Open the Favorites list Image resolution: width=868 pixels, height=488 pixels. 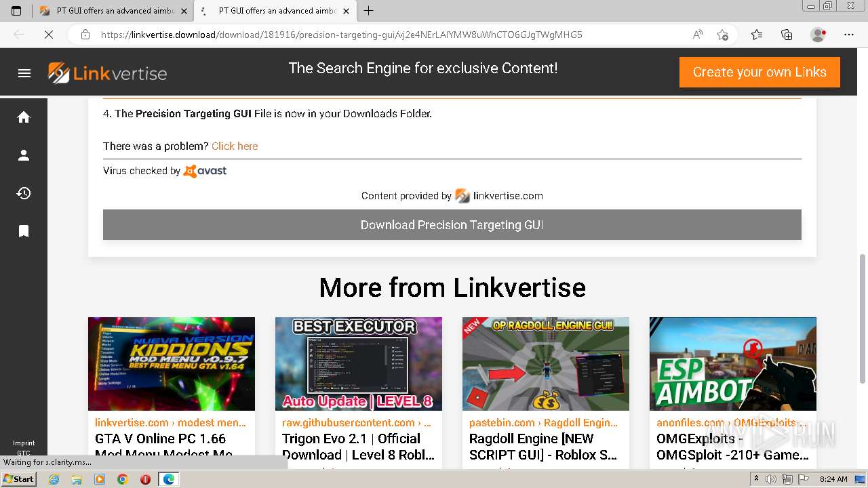(757, 35)
